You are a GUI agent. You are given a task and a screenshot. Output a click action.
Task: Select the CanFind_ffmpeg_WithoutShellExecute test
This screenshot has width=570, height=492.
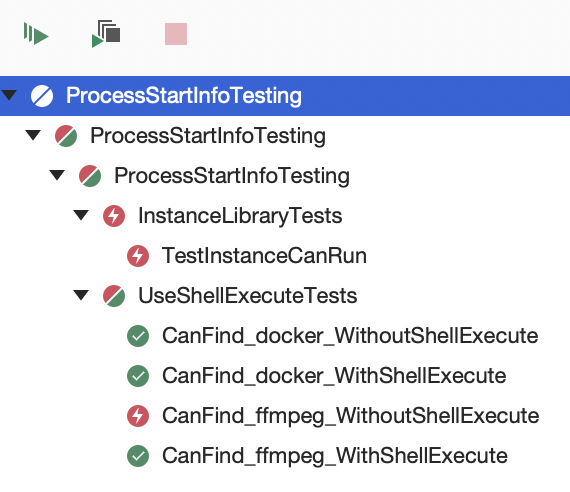[350, 416]
